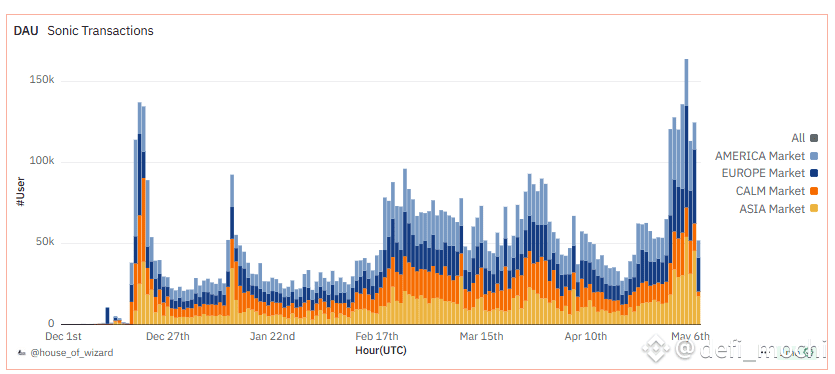Open the @house_of_wizard author link
Viewport: 835px width, 374px height.
click(x=71, y=353)
